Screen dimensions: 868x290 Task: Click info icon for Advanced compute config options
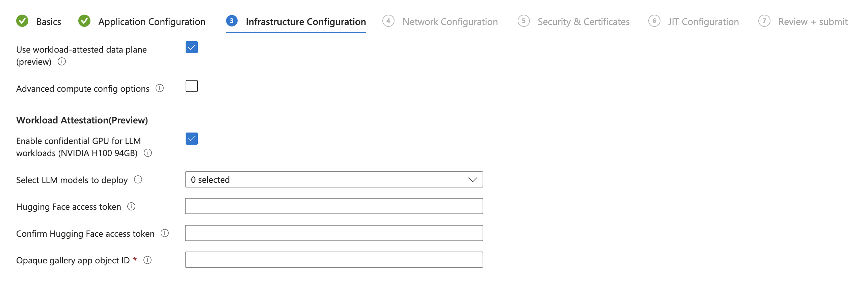tap(160, 88)
